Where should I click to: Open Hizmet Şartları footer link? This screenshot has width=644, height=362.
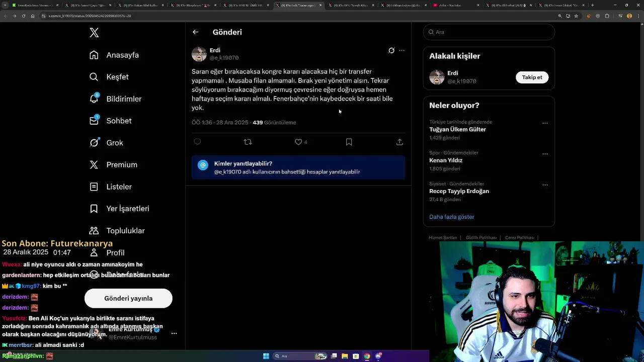(443, 238)
